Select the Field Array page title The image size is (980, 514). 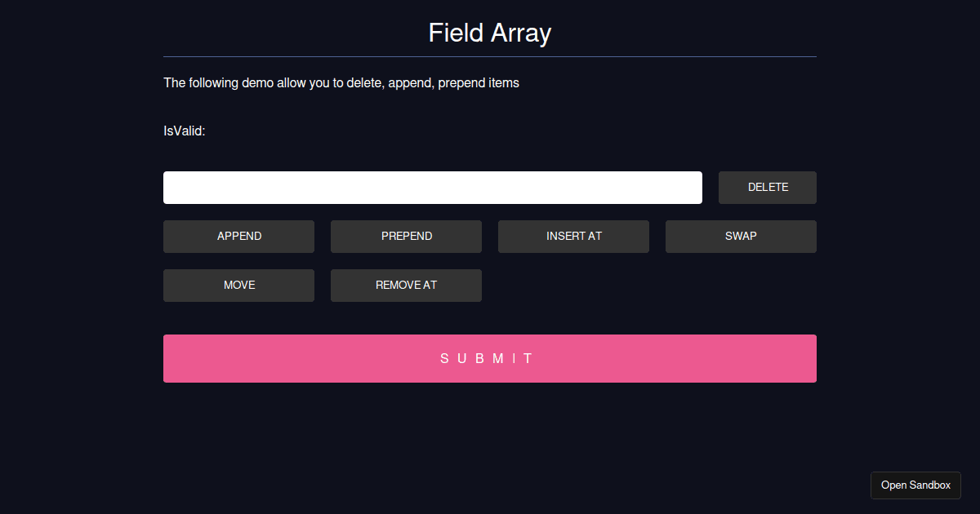[x=489, y=33]
